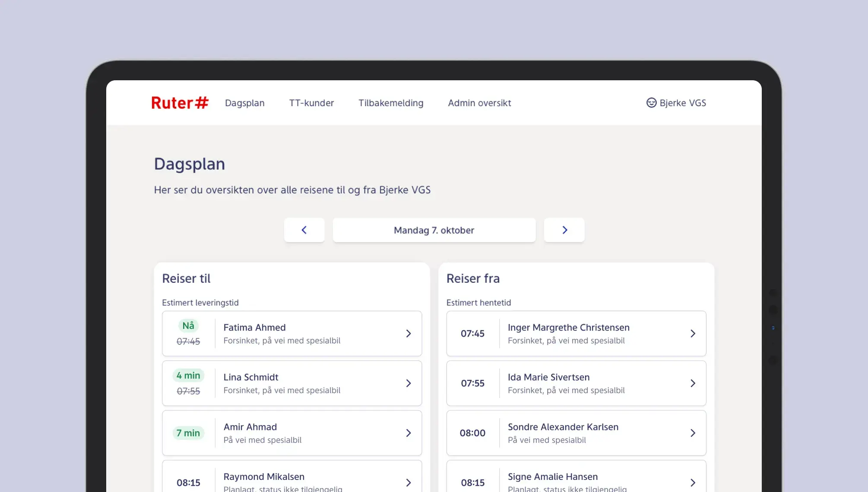The height and width of the screenshot is (492, 868).
Task: Go to previous day arrow
Action: pyautogui.click(x=304, y=230)
